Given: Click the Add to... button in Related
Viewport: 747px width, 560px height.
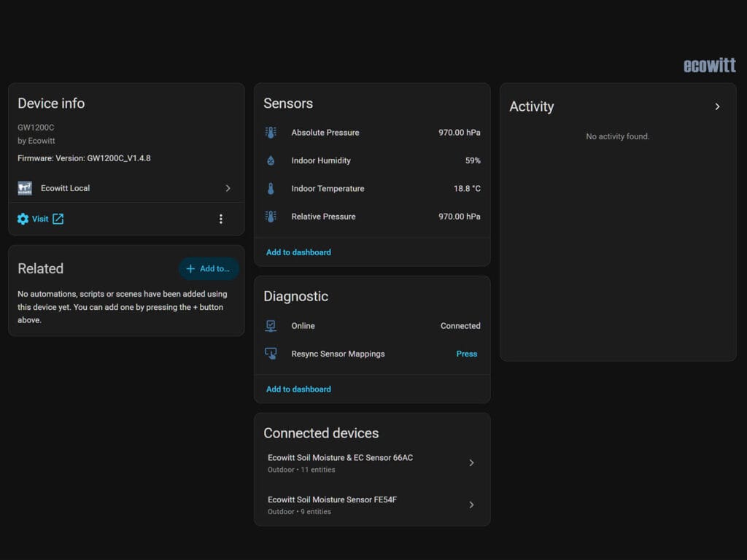Looking at the screenshot, I should (x=209, y=268).
